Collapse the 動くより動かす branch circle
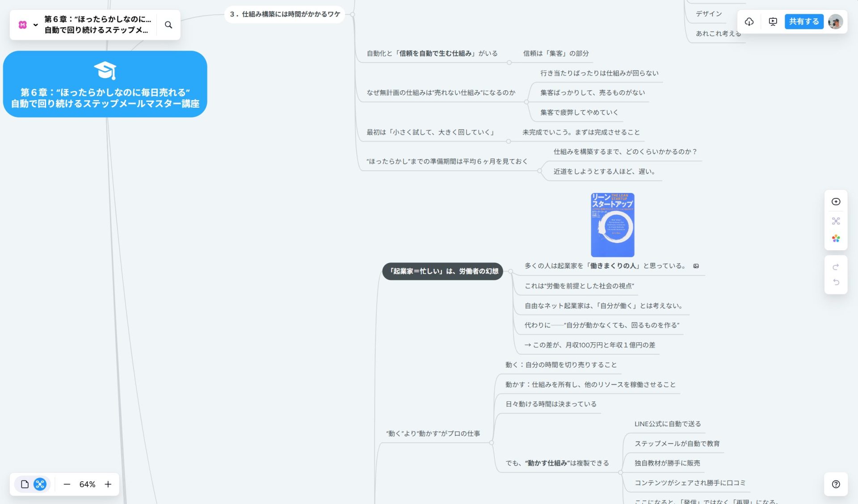858x504 pixels. coord(492,443)
